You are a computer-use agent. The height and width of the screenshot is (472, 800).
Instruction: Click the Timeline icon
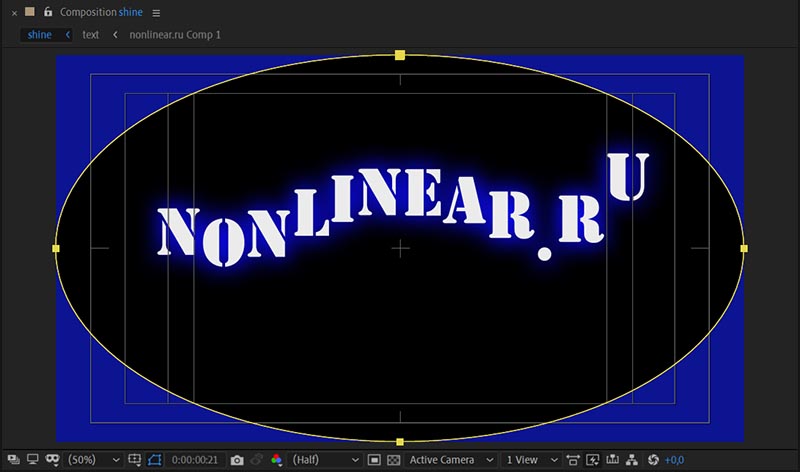[x=612, y=460]
